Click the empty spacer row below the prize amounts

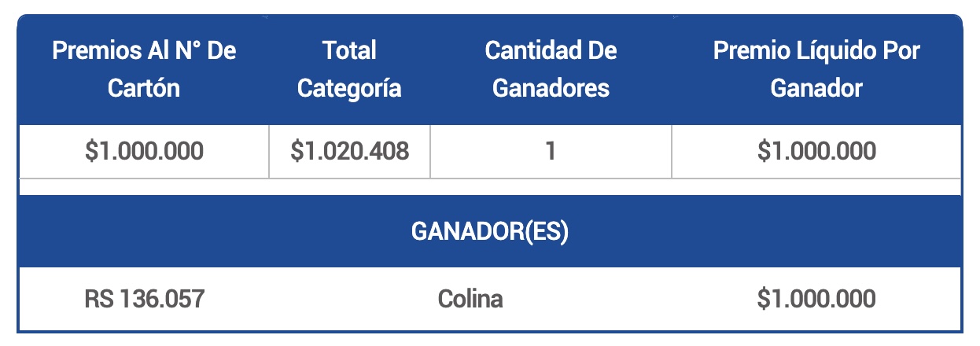pyautogui.click(x=490, y=187)
